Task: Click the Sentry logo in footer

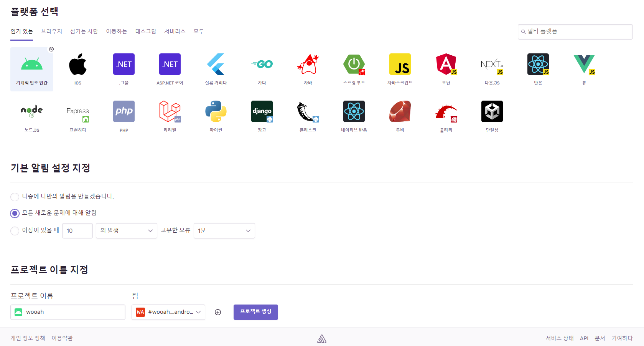Action: (x=322, y=338)
